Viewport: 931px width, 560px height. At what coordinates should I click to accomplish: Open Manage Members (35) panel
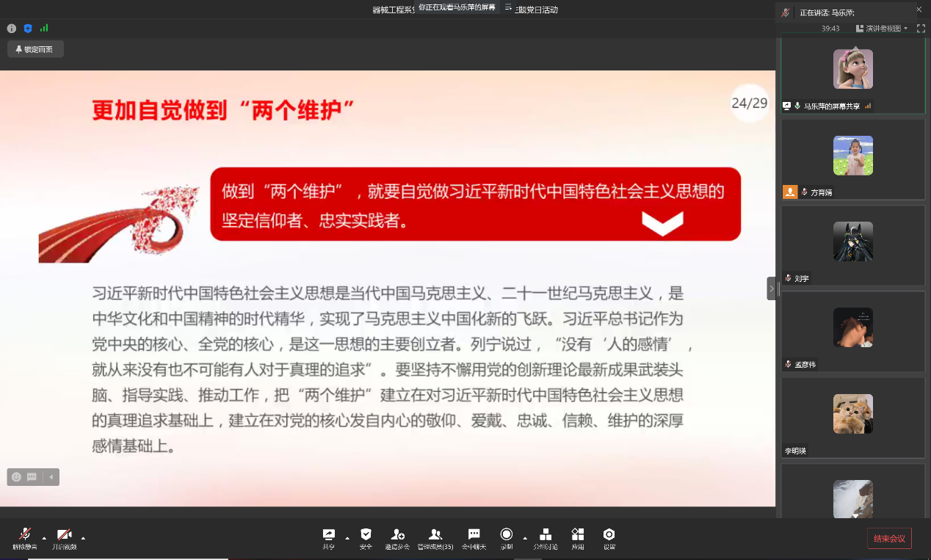pyautogui.click(x=435, y=538)
